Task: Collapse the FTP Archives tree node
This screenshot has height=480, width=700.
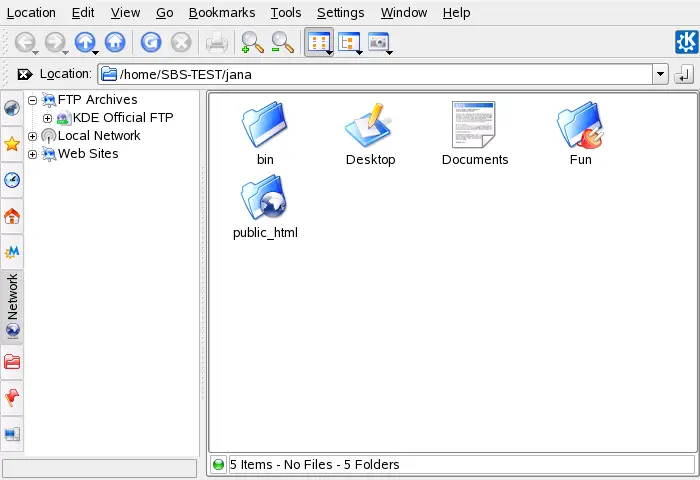Action: [33, 100]
